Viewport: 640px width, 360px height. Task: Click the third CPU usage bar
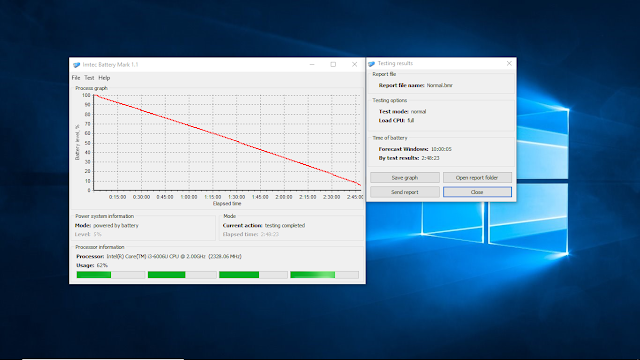pyautogui.click(x=253, y=275)
